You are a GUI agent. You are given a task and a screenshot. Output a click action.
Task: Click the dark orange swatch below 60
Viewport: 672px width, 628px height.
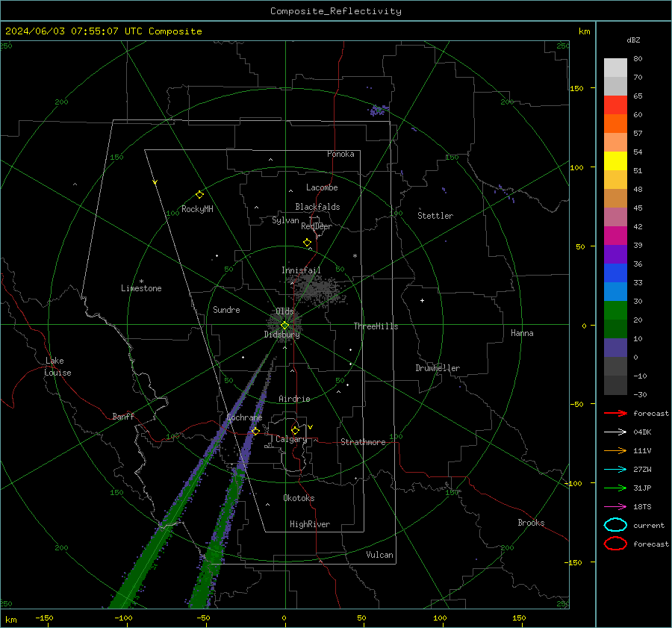(615, 123)
